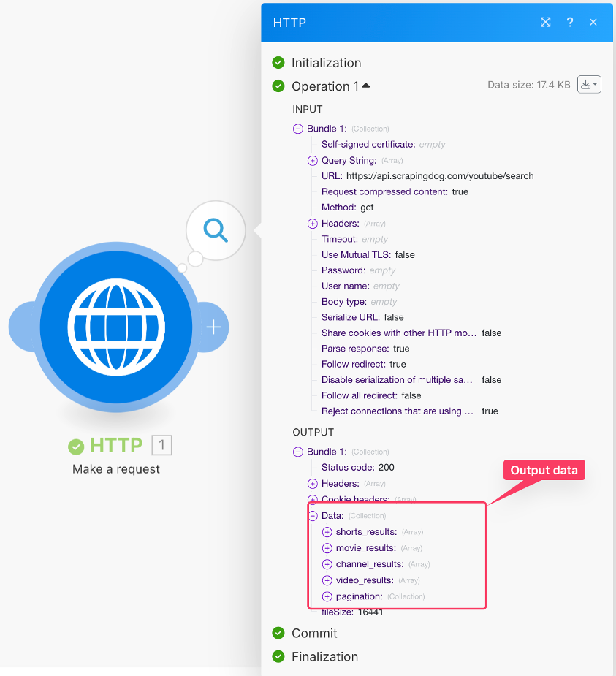The image size is (616, 676).
Task: Select the Initialization step
Action: pyautogui.click(x=327, y=63)
